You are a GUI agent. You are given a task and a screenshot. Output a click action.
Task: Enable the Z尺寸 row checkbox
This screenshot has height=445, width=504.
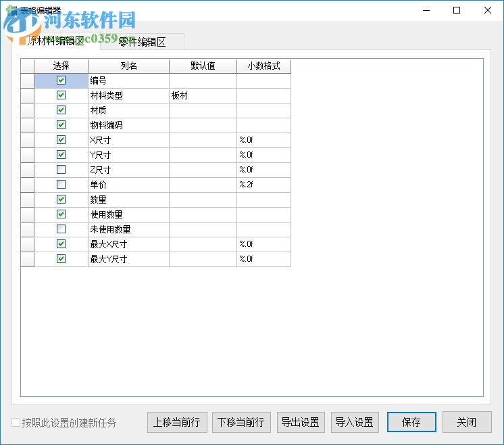tap(61, 169)
